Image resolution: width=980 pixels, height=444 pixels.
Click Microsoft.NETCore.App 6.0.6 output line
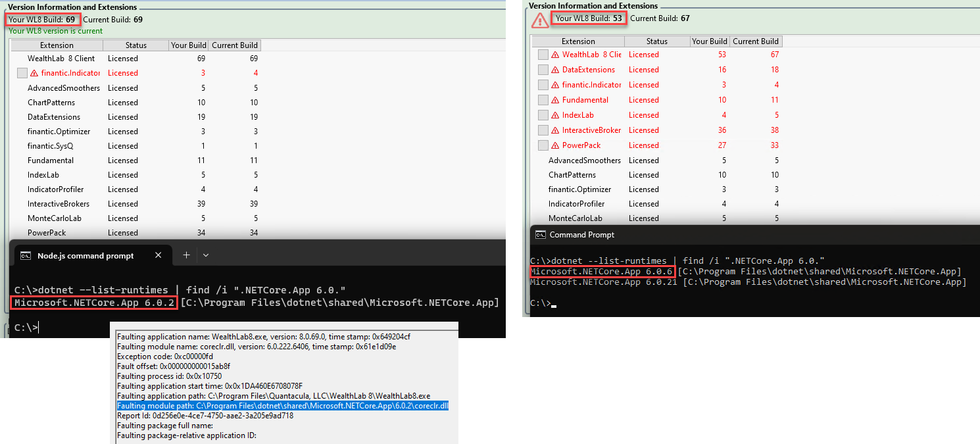602,272
